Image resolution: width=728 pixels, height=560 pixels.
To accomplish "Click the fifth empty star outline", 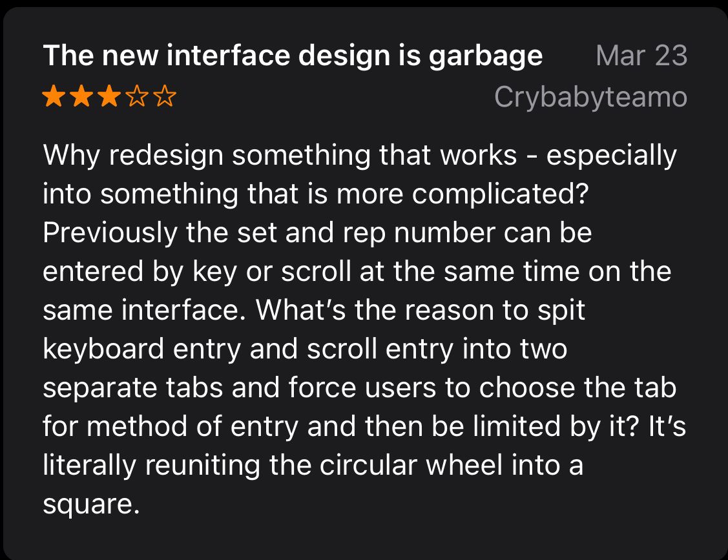I will [165, 96].
